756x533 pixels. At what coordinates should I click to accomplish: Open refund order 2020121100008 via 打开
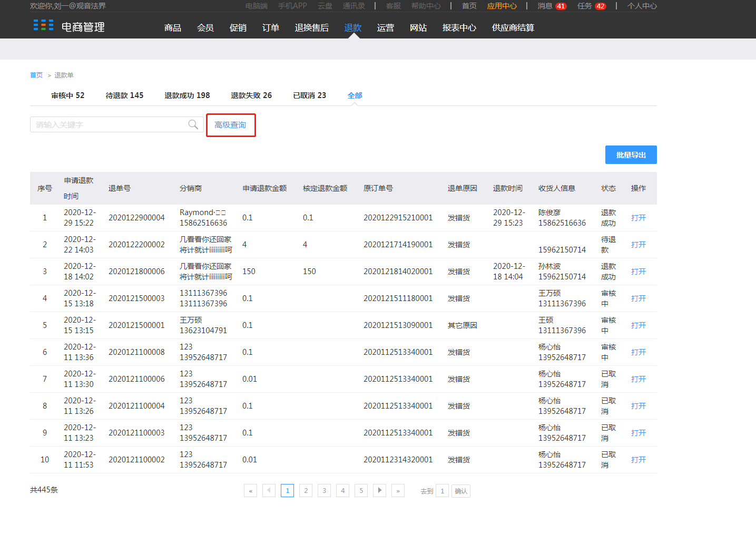tap(639, 352)
